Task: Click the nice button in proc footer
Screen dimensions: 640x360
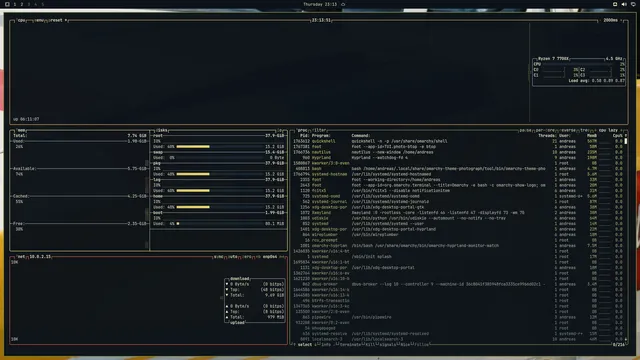Action: [405, 345]
